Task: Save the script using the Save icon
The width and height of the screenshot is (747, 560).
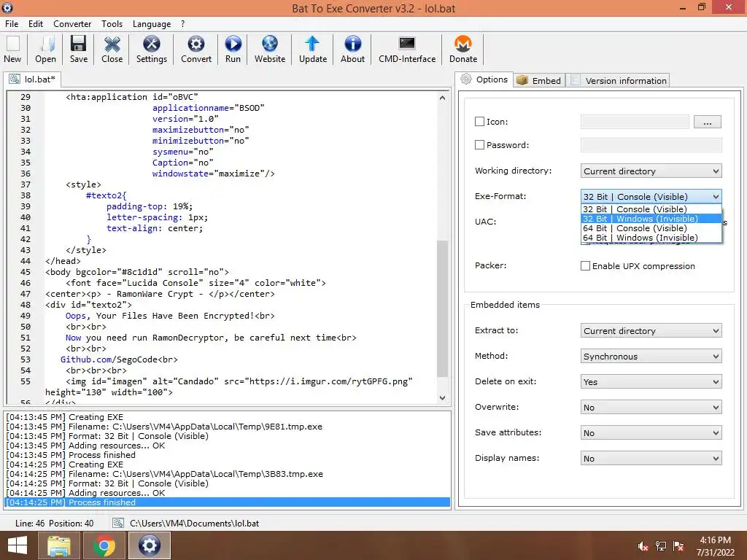Action: (x=79, y=49)
